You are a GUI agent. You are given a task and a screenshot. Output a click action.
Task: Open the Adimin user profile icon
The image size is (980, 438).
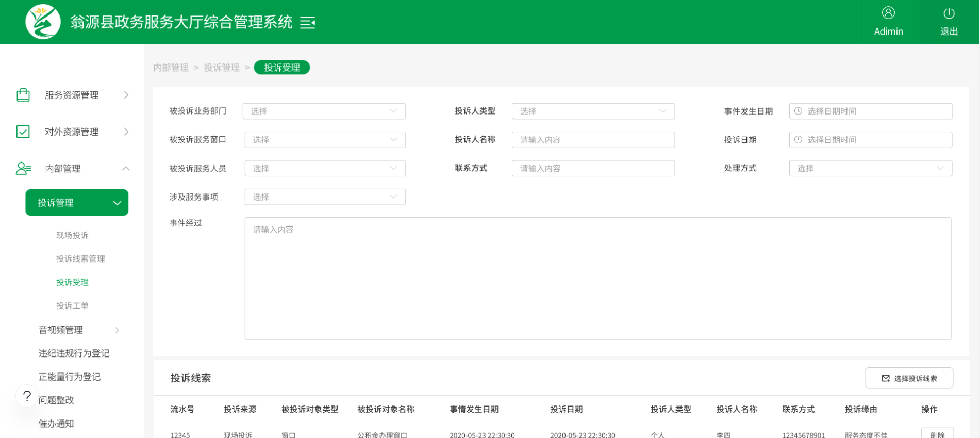888,13
